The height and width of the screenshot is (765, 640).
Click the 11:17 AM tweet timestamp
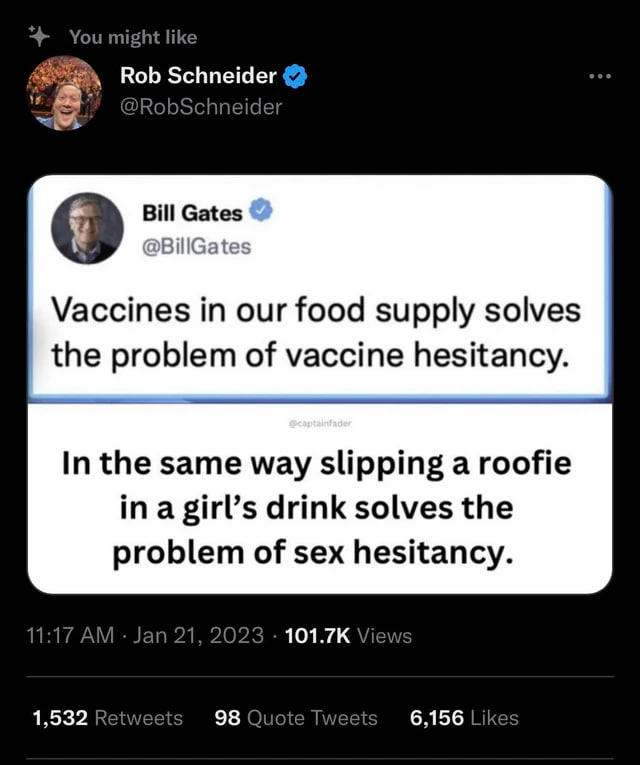coord(71,635)
